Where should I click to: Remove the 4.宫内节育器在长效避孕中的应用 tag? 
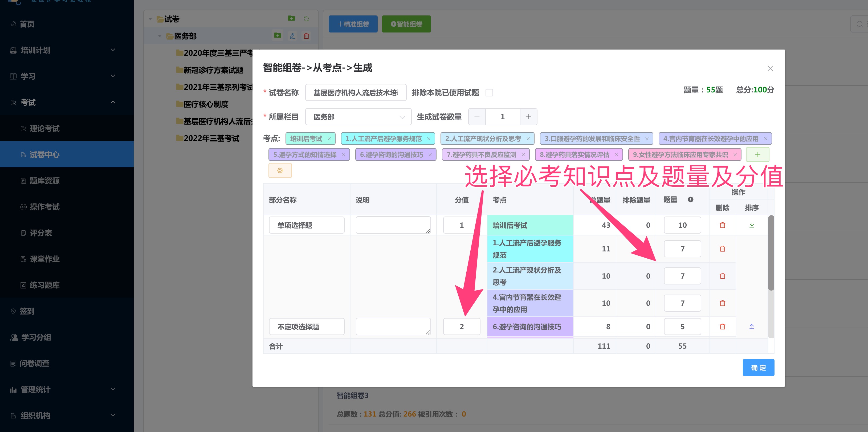(x=765, y=139)
